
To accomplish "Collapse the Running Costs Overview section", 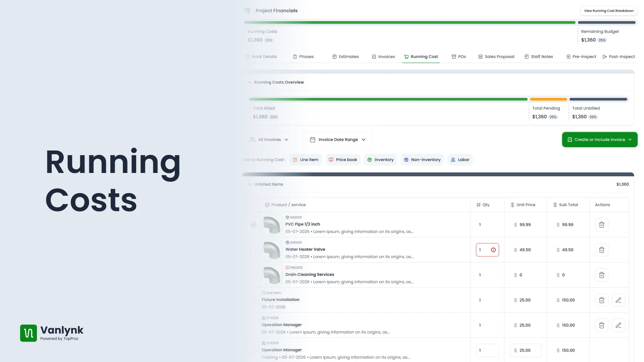I will click(x=250, y=82).
